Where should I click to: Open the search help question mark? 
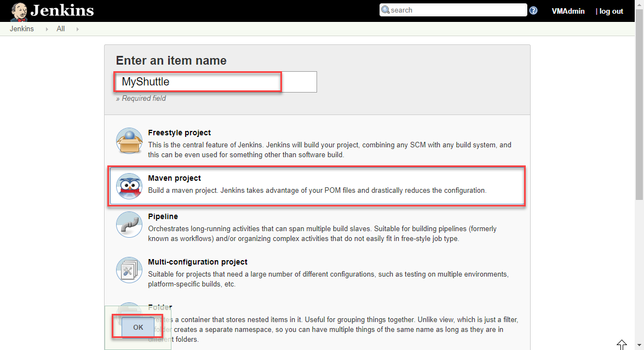pos(533,10)
